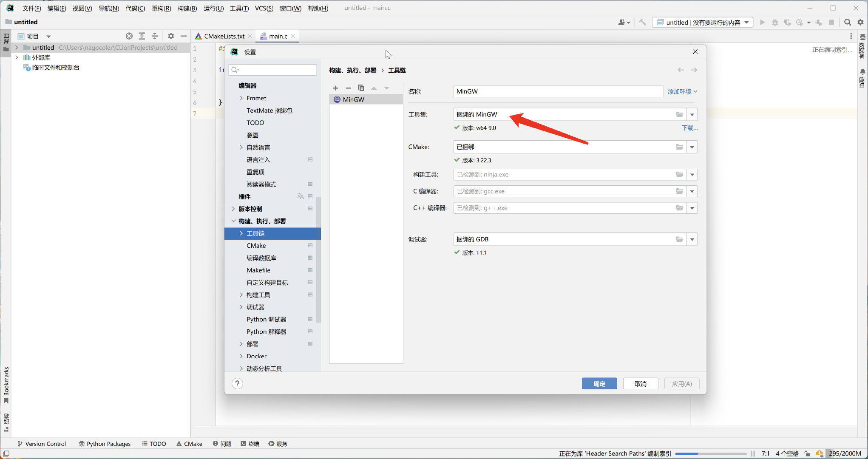The width and height of the screenshot is (868, 459).
Task: Click the 确定 button
Action: tap(599, 384)
